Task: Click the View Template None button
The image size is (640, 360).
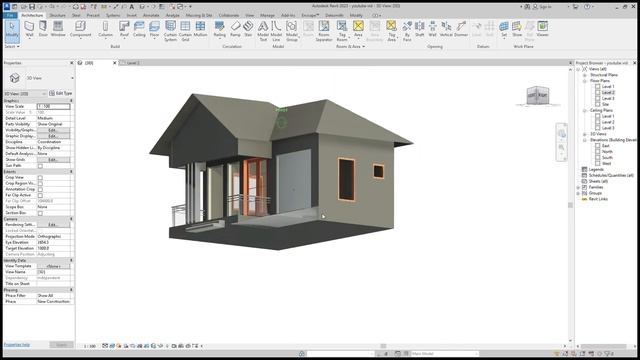Action: tap(53, 266)
